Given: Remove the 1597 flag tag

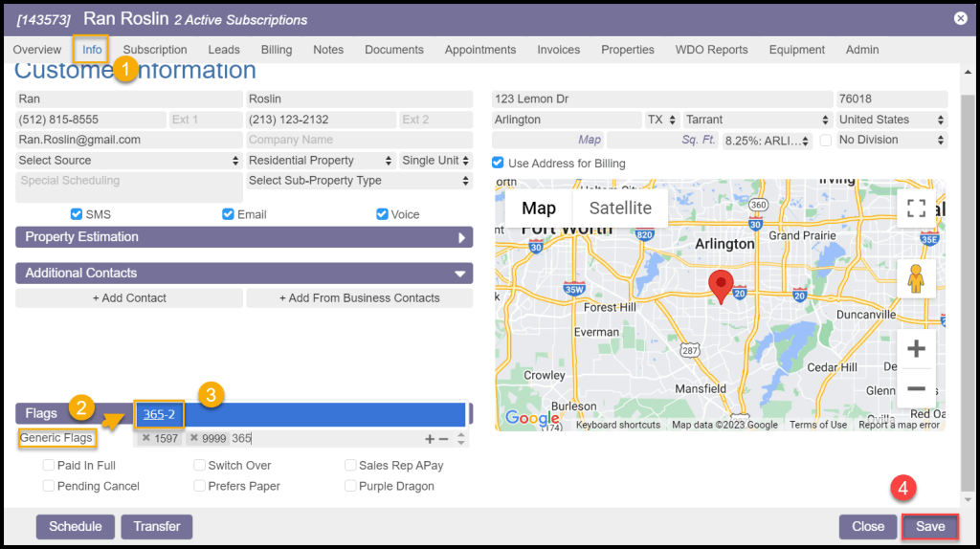Looking at the screenshot, I should (x=145, y=438).
